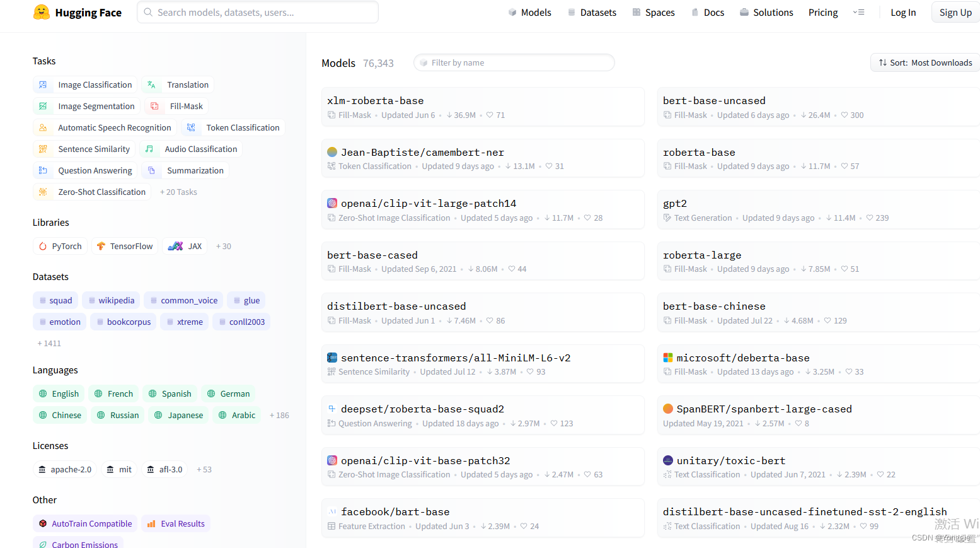980x548 pixels.
Task: Toggle the Arabic language filter
Action: coord(236,415)
